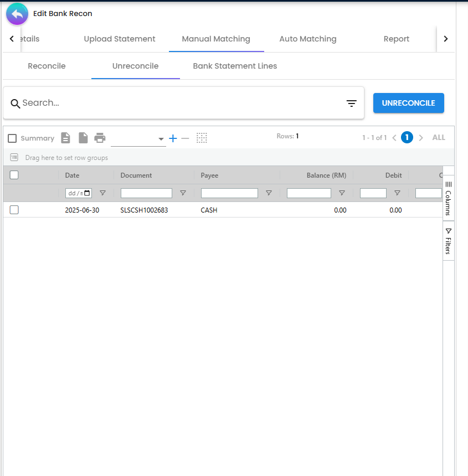Image resolution: width=468 pixels, height=476 pixels.
Task: Tick the select-all header checkbox
Action: pos(14,175)
